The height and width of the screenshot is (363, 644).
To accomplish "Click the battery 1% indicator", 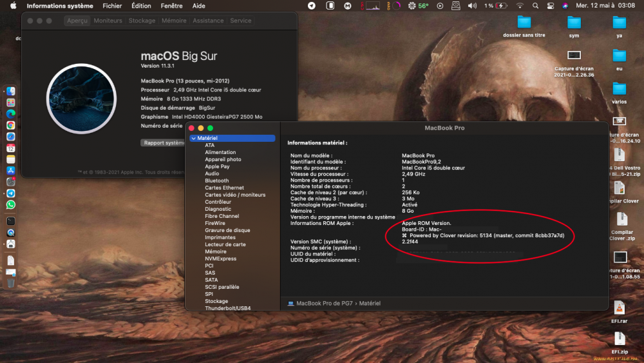I will (495, 6).
